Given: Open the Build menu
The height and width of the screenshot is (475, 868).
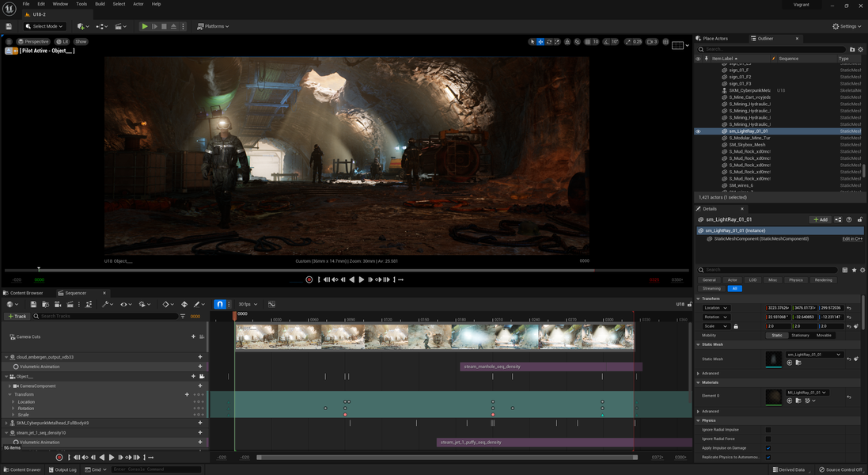Looking at the screenshot, I should [100, 4].
